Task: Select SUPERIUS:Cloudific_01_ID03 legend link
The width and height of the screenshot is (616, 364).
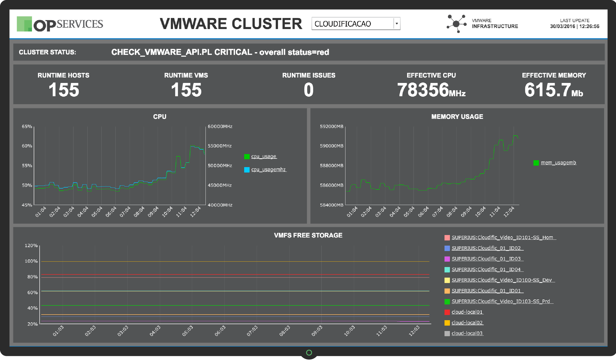Action: pyautogui.click(x=487, y=259)
